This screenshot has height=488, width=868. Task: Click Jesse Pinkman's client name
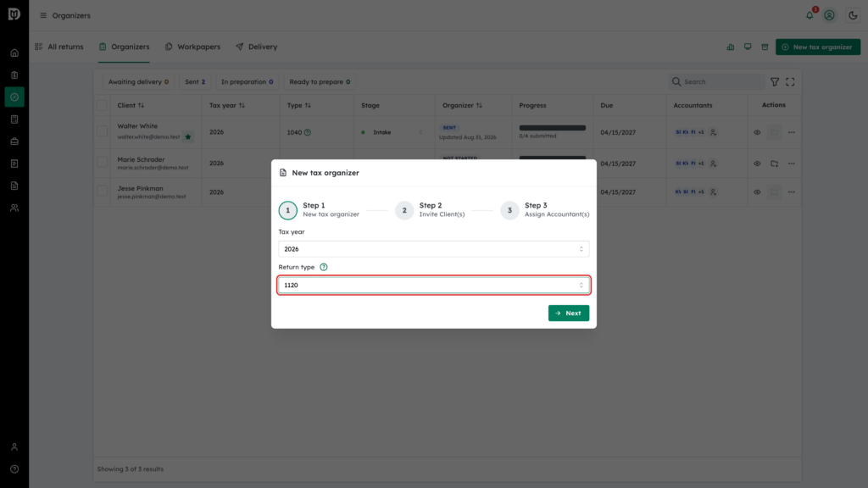tap(140, 188)
